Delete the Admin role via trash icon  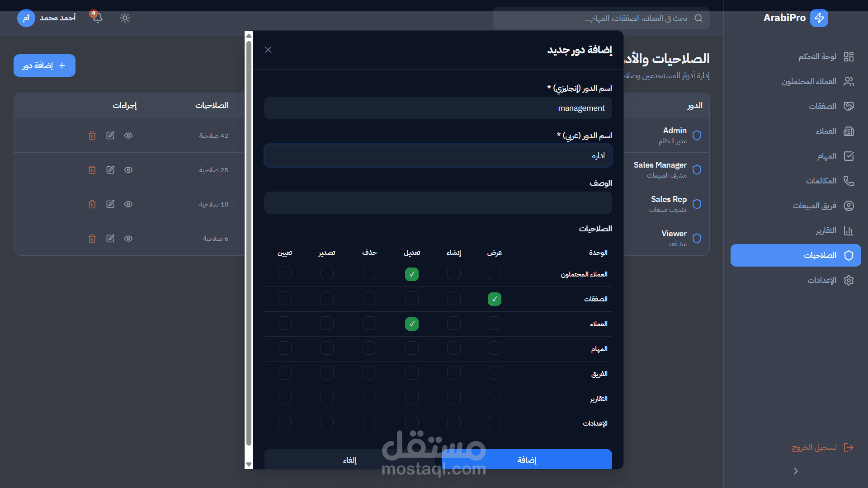(x=92, y=136)
